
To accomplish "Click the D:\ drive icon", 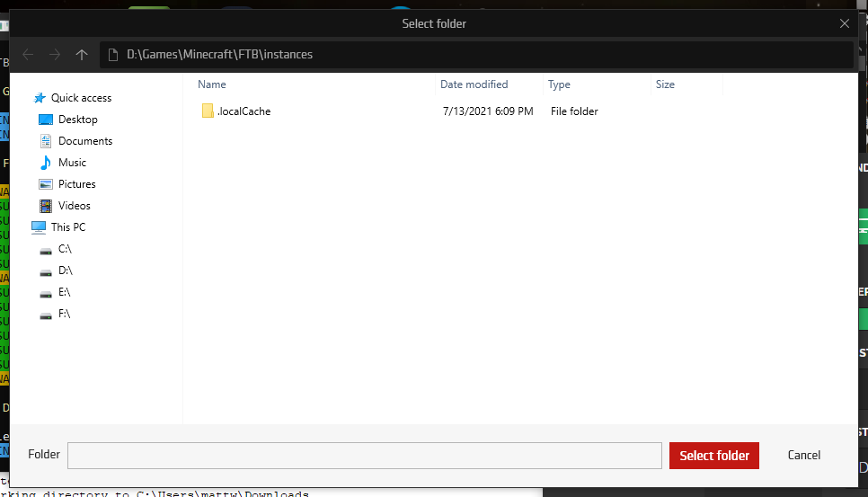I will pyautogui.click(x=46, y=272).
